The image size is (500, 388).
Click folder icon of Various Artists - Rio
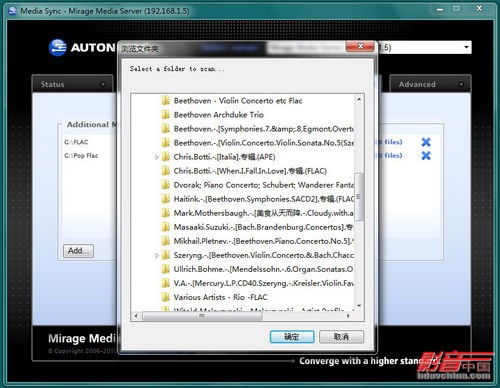coord(166,297)
